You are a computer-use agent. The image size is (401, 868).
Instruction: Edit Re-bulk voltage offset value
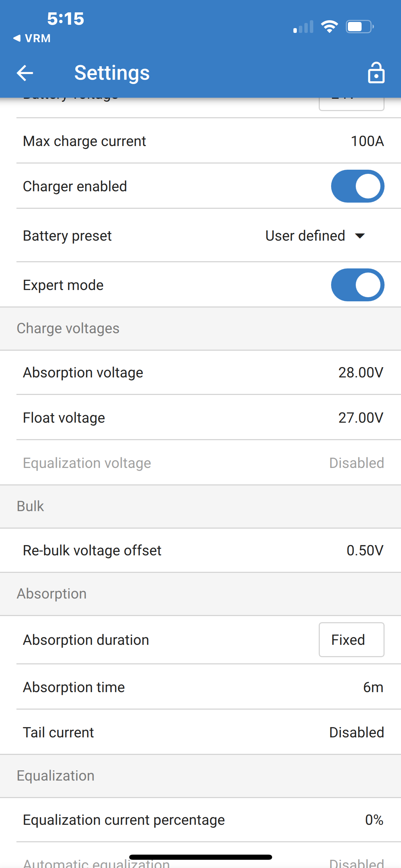click(365, 551)
